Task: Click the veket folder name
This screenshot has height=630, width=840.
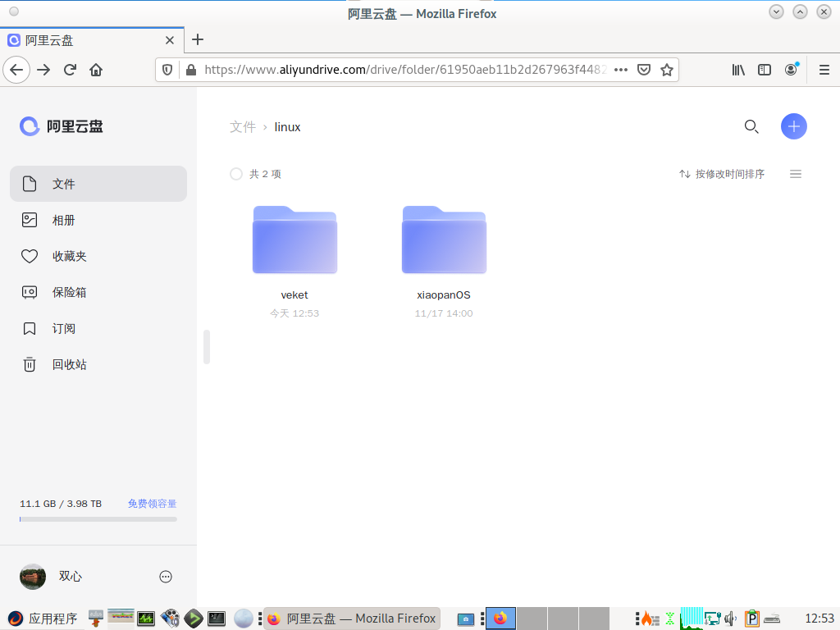Action: coord(294,295)
